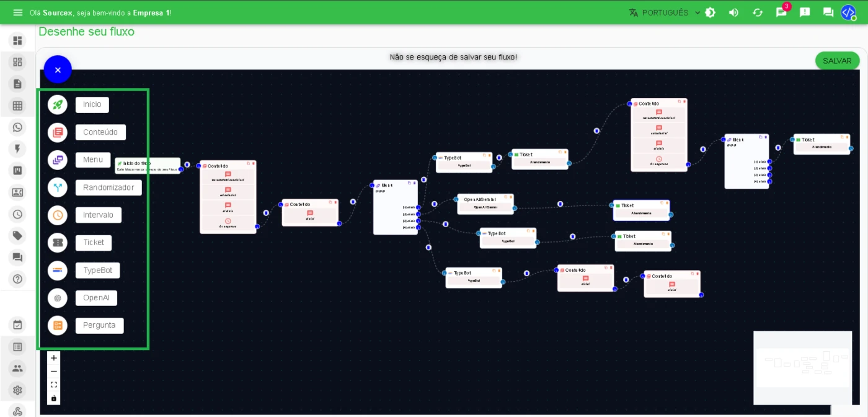
Task: Open the table grid icon in the sidebar
Action: pos(17,105)
